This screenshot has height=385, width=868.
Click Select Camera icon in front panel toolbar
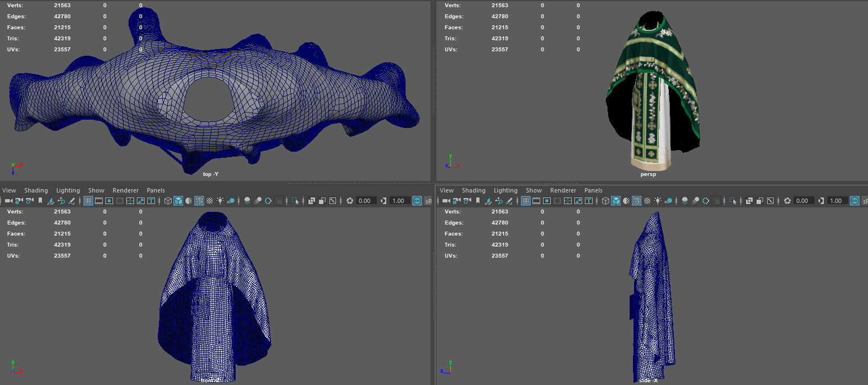click(x=8, y=201)
